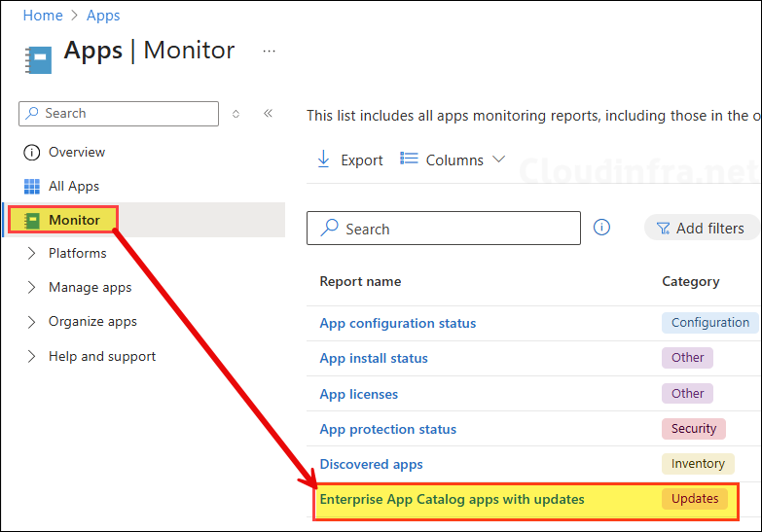Click the Apps Monitor notebook icon in header
The width and height of the screenshot is (762, 532).
point(38,57)
